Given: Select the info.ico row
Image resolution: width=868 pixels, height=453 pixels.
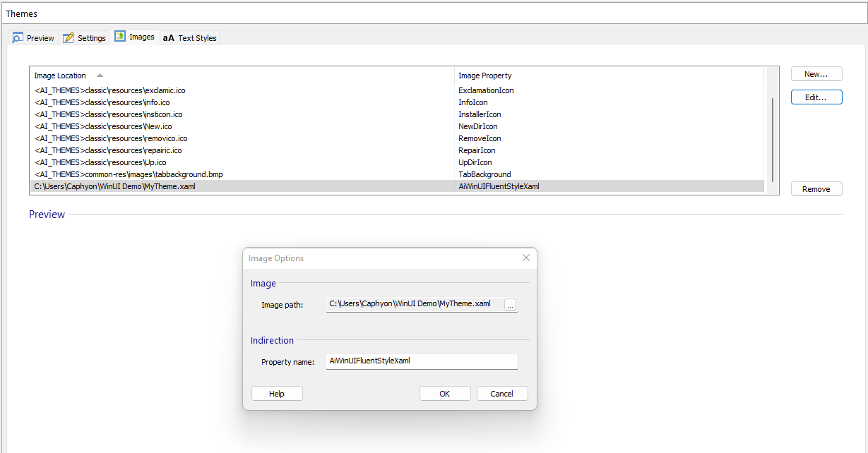Looking at the screenshot, I should coord(397,102).
